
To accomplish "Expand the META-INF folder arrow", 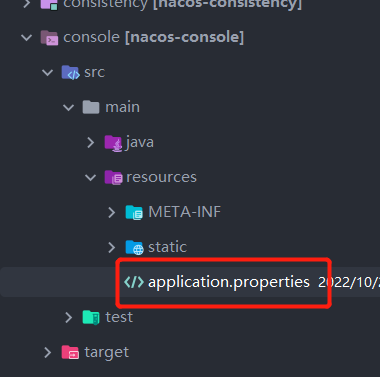I will pos(112,212).
